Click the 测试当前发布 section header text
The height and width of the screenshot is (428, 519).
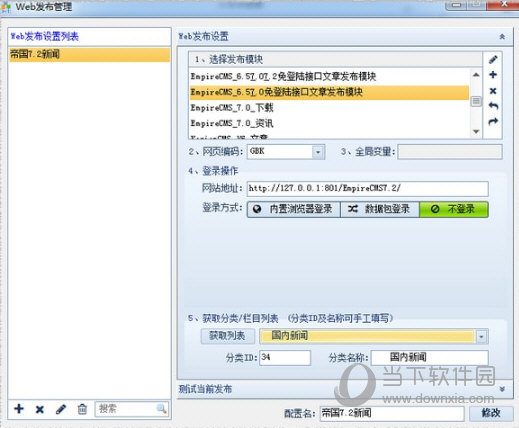point(205,389)
